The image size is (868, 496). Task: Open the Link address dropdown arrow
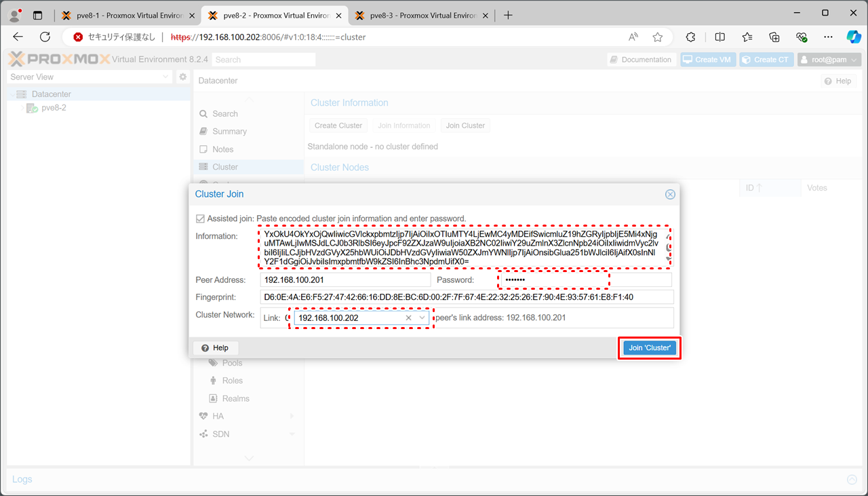pyautogui.click(x=422, y=318)
